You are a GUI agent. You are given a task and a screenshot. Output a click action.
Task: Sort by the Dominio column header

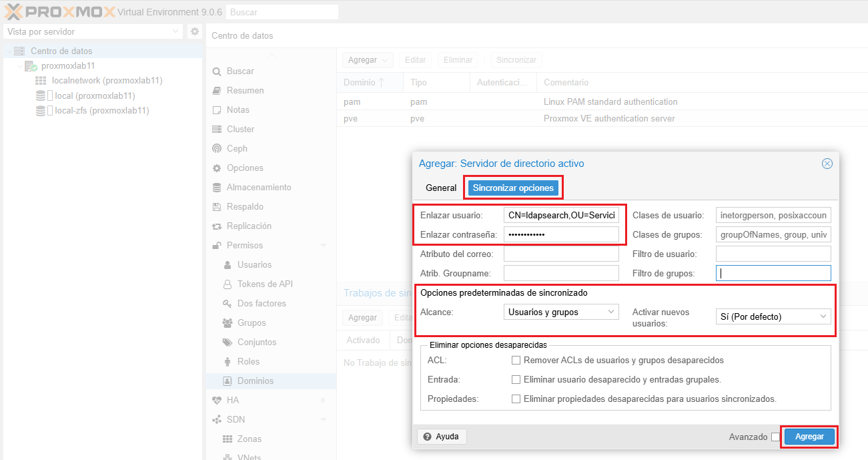[370, 82]
